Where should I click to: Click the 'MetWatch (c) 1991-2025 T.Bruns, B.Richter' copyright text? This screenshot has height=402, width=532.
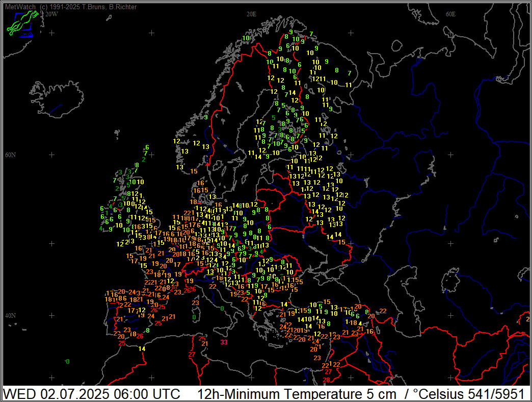[x=71, y=7]
